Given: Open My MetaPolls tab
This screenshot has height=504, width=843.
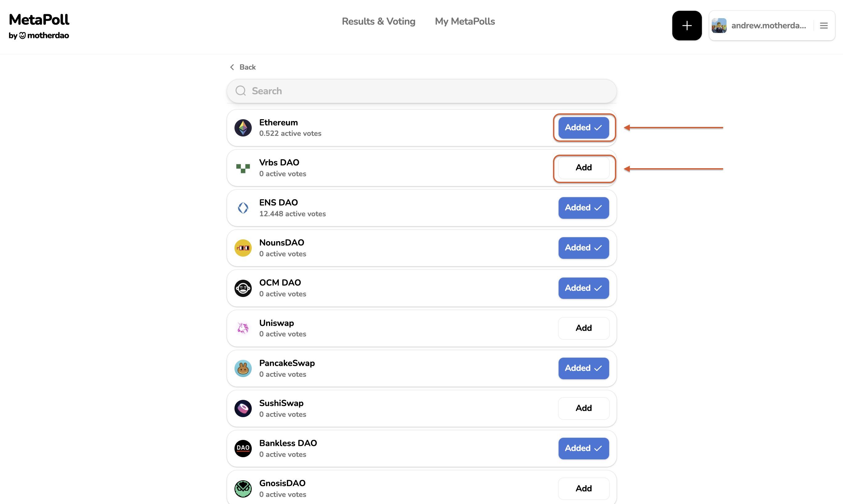Looking at the screenshot, I should click(465, 21).
